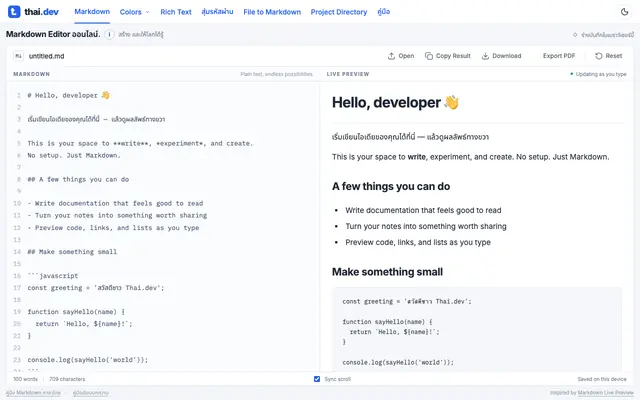
Task: Click the code block in live preview
Action: tap(477, 329)
